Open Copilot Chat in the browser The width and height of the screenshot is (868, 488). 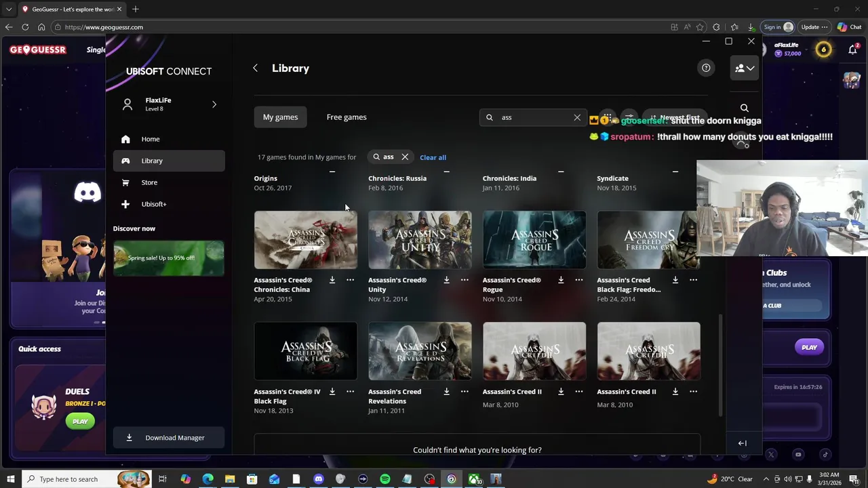[x=849, y=27]
